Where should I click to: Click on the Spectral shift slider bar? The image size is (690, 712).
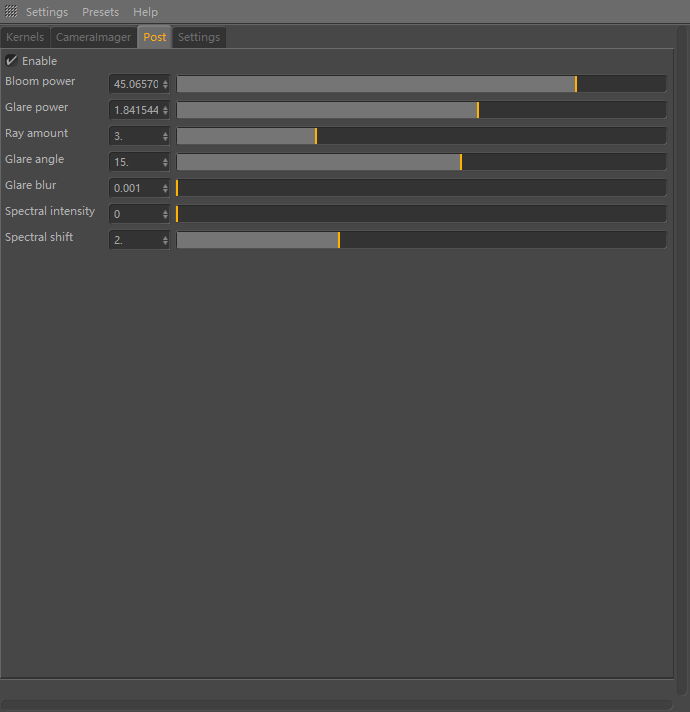421,240
